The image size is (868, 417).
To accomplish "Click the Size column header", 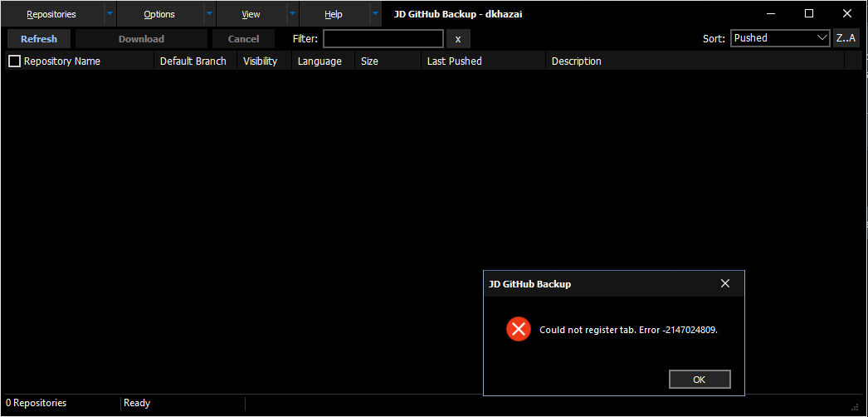I will 388,61.
